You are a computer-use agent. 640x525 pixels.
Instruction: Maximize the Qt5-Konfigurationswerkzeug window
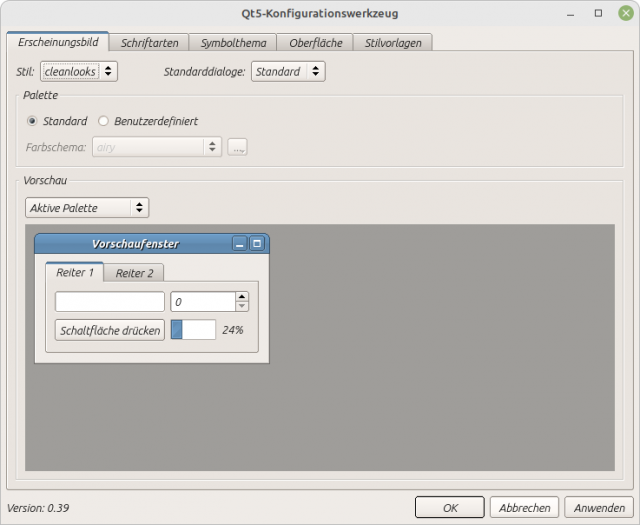tap(598, 13)
